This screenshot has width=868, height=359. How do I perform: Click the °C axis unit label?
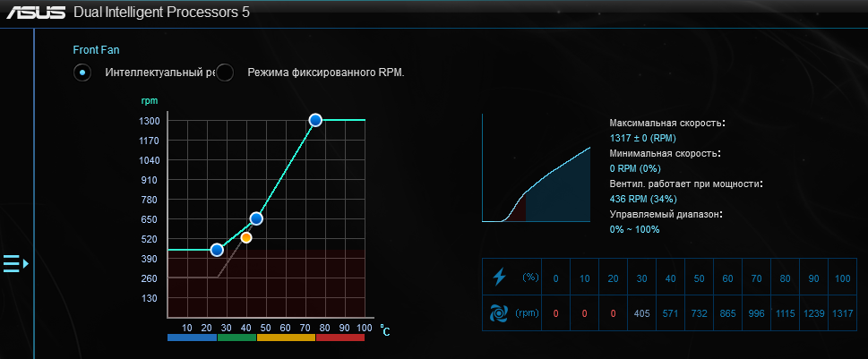385,330
